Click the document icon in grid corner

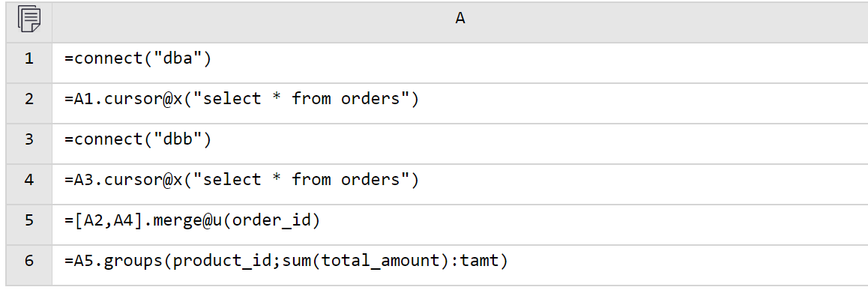tap(28, 19)
